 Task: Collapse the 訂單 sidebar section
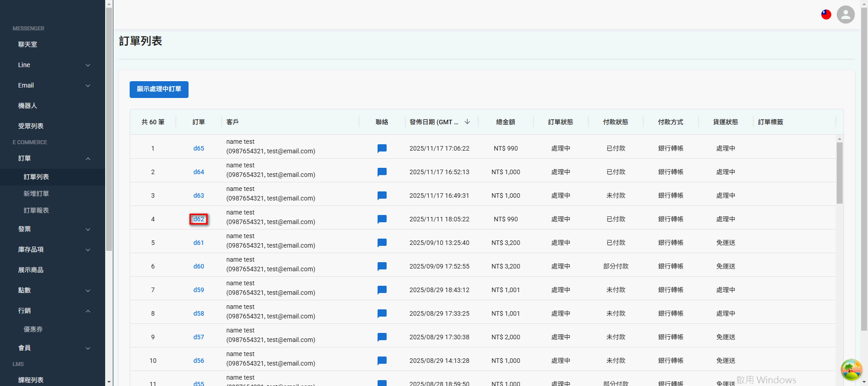[x=53, y=158]
